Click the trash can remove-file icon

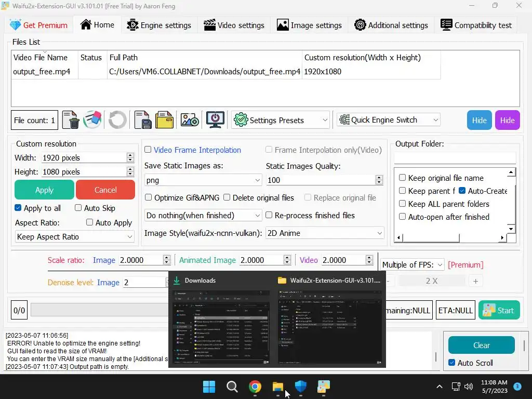point(71,120)
